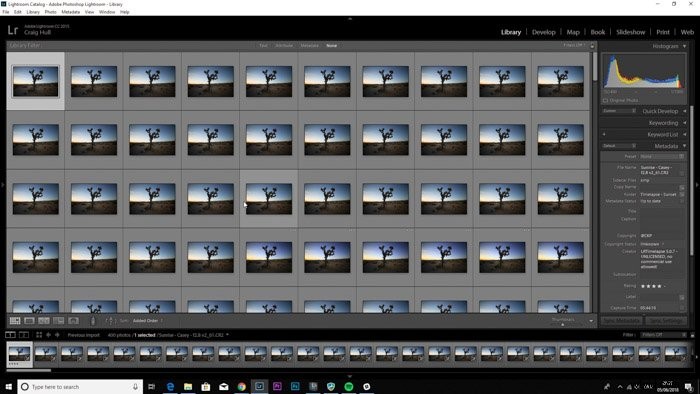Switch to the Map module
700x394 pixels.
(573, 32)
